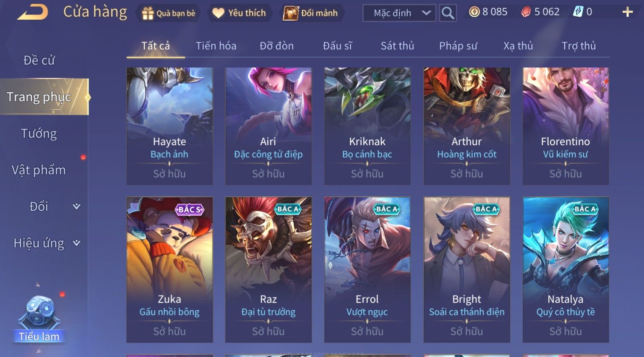Select the Zuka Gấu nhồi bông skin card
The image size is (644, 357).
[169, 269]
